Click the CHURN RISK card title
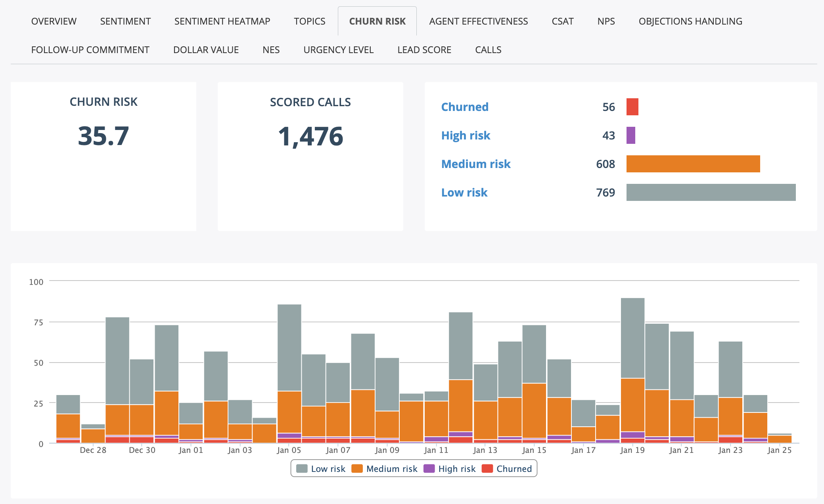This screenshot has height=504, width=824. 103,102
